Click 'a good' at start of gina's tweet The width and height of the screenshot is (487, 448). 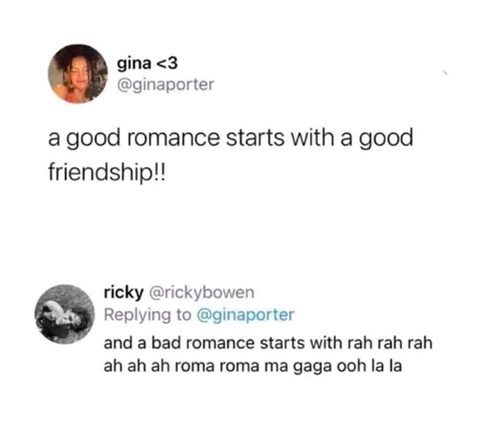pyautogui.click(x=84, y=138)
